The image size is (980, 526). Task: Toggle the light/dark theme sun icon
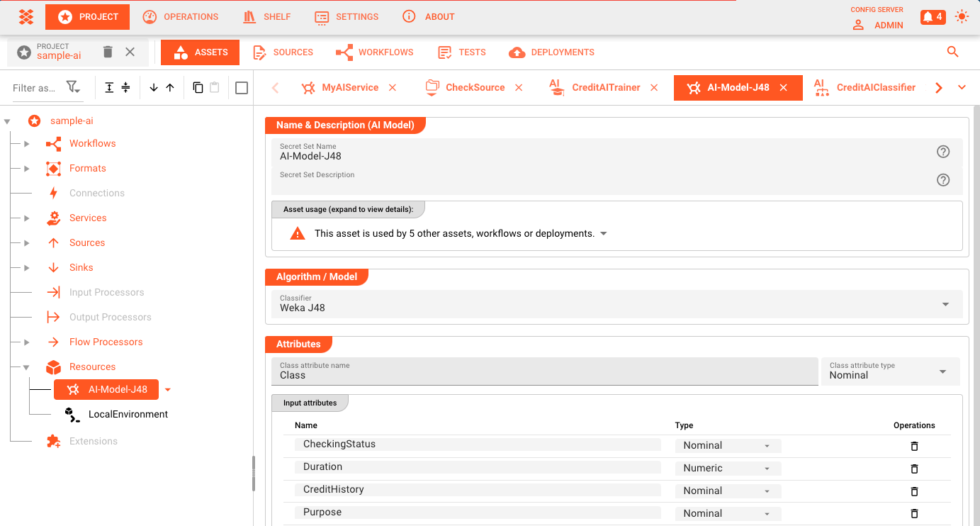962,17
